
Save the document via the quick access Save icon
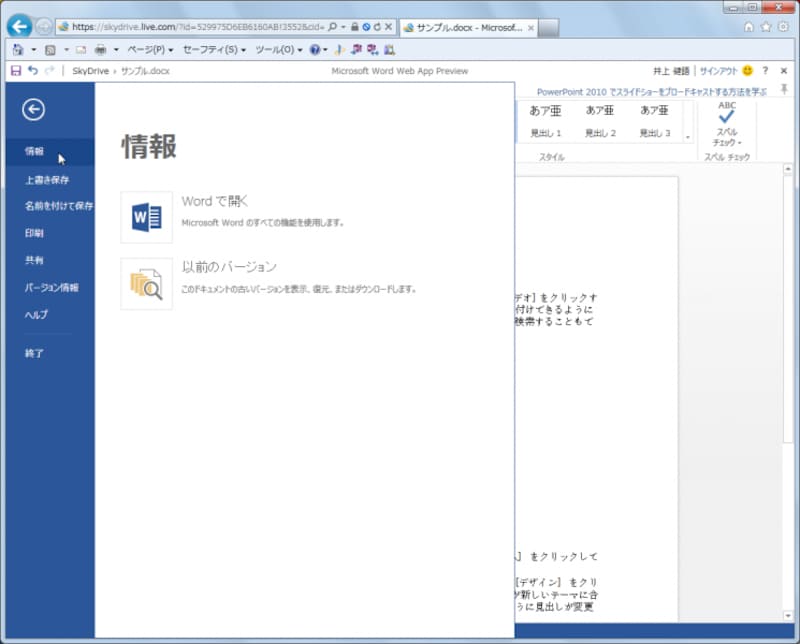tap(18, 70)
